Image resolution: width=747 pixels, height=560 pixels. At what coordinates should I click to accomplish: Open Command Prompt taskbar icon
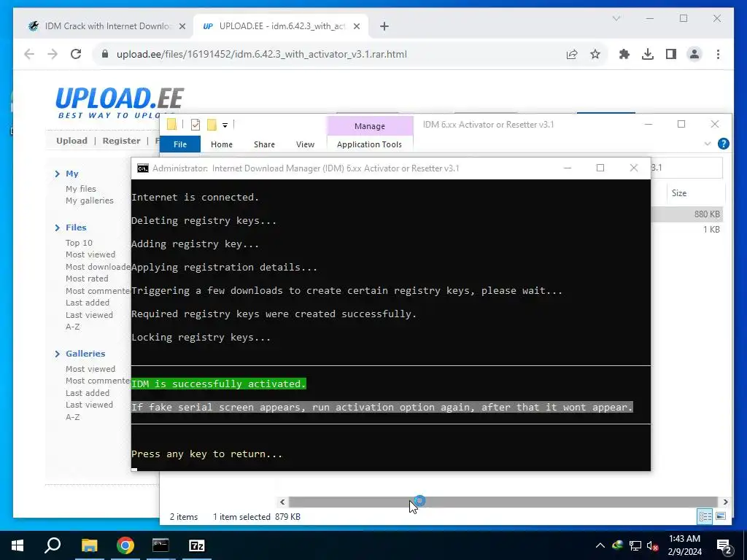(x=160, y=545)
